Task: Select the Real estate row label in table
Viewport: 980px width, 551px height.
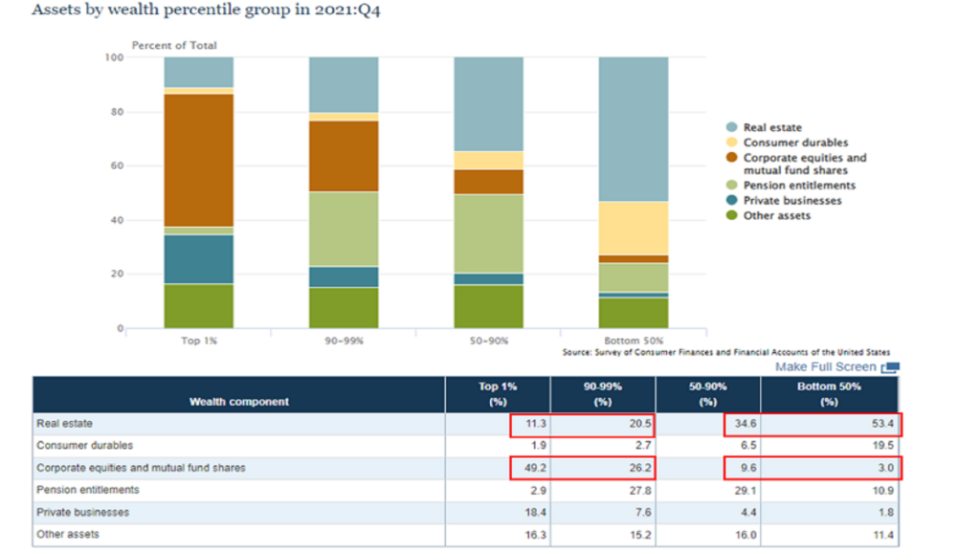Action: [63, 423]
